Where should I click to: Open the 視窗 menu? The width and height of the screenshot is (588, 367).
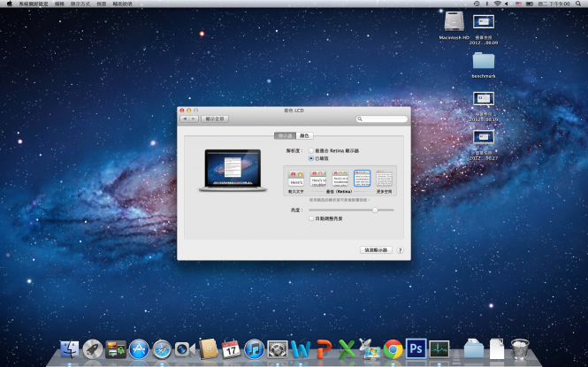tap(102, 4)
